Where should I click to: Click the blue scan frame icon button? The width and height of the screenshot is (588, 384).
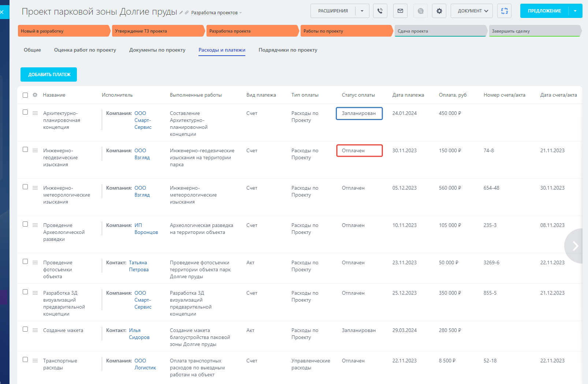tap(504, 11)
